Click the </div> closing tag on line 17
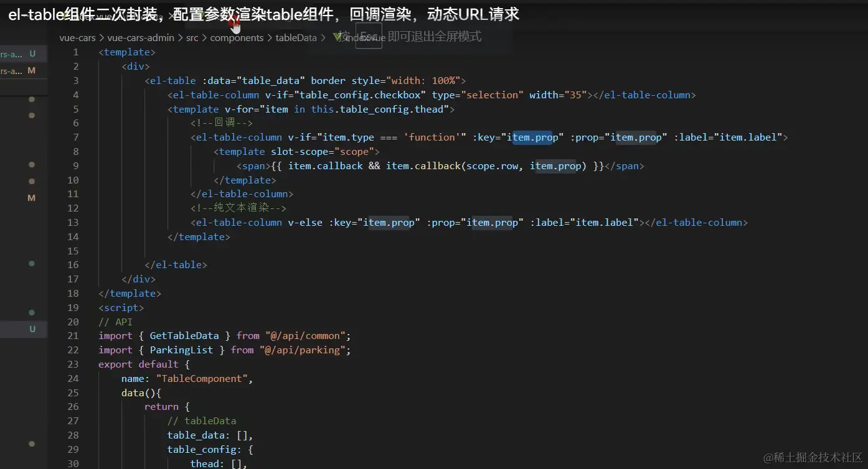Viewport: 868px width, 469px height. pos(139,279)
